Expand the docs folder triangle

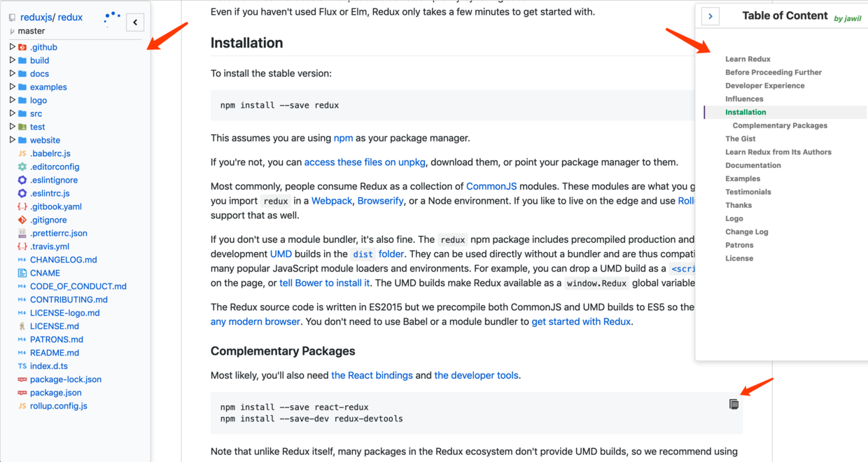tap(13, 73)
